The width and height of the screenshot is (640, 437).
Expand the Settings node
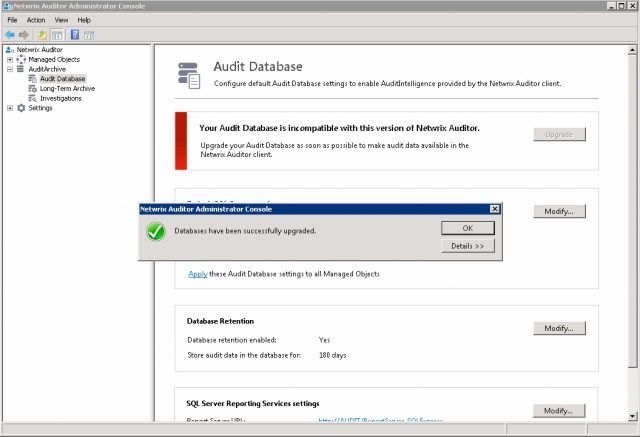[x=10, y=108]
